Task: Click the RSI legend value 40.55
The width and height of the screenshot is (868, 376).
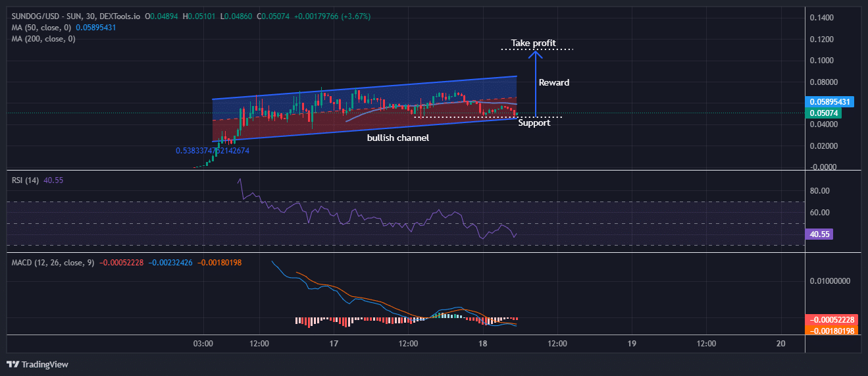Action: click(x=53, y=180)
